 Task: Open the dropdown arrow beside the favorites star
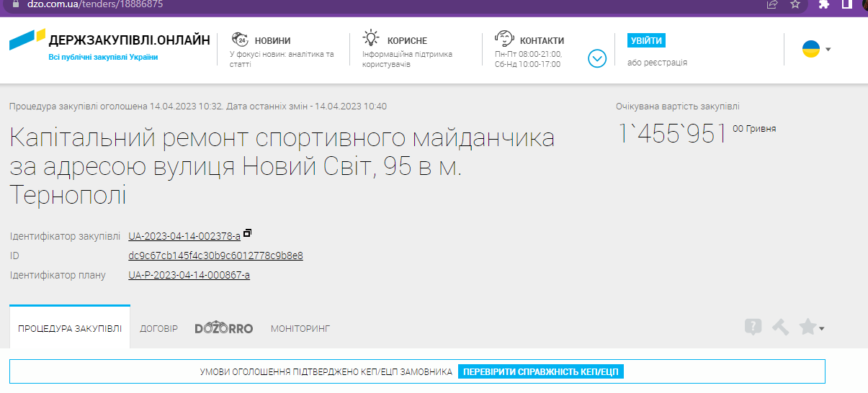point(822,329)
